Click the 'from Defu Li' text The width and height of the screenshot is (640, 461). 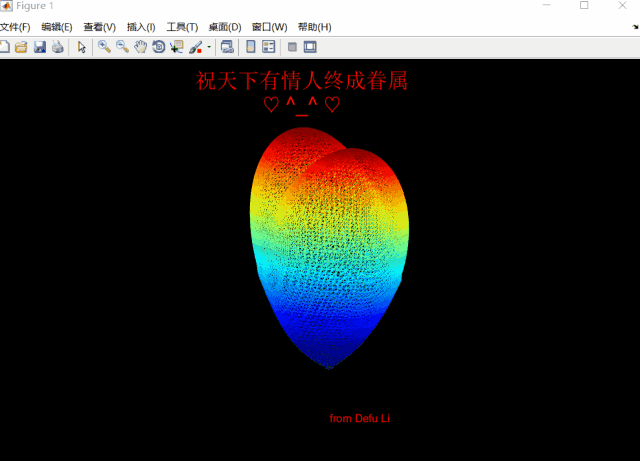click(360, 419)
